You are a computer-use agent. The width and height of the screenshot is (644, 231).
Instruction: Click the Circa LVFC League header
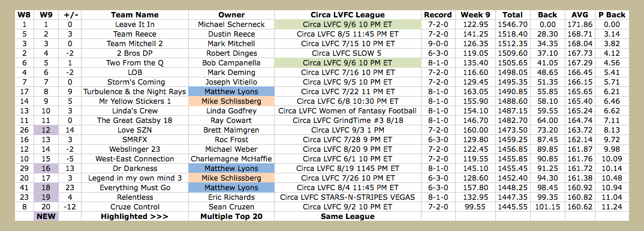(348, 15)
